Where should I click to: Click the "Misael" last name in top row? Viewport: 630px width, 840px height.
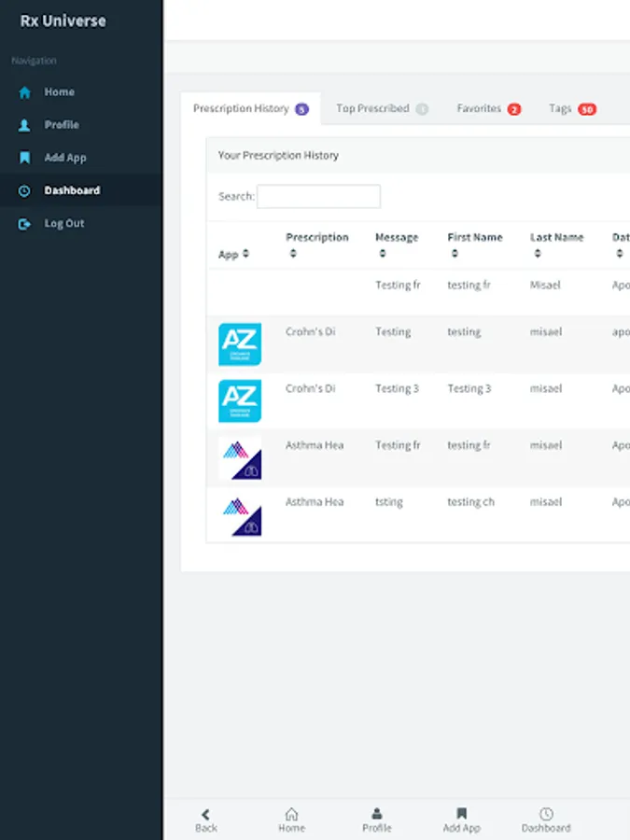point(545,285)
